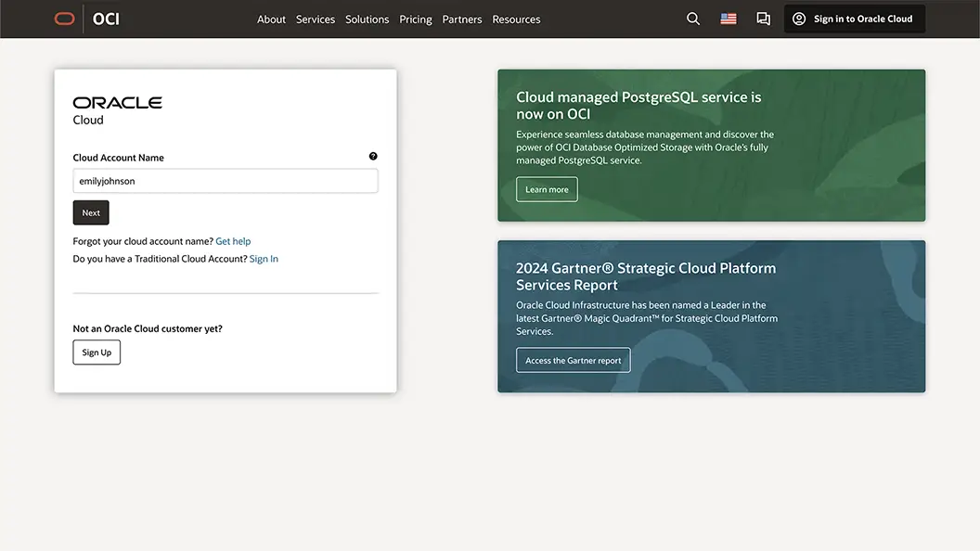Click the 'Cloud Account Name' label

[118, 158]
